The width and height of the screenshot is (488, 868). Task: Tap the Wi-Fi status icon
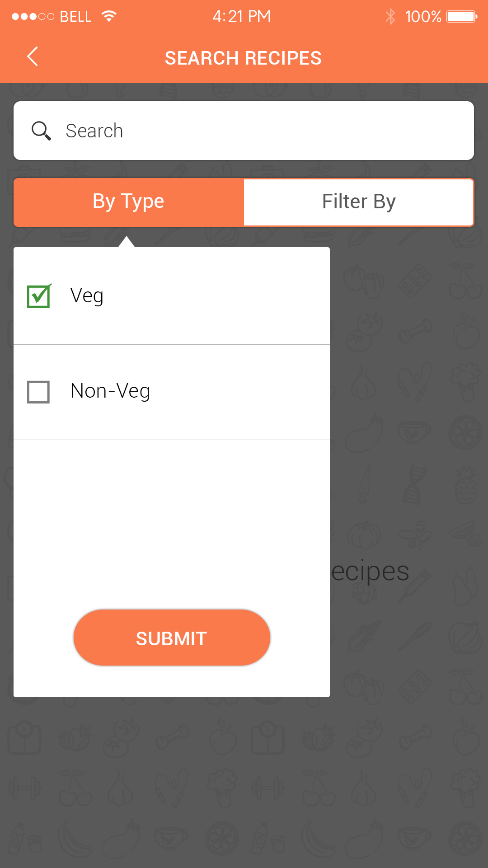109,17
